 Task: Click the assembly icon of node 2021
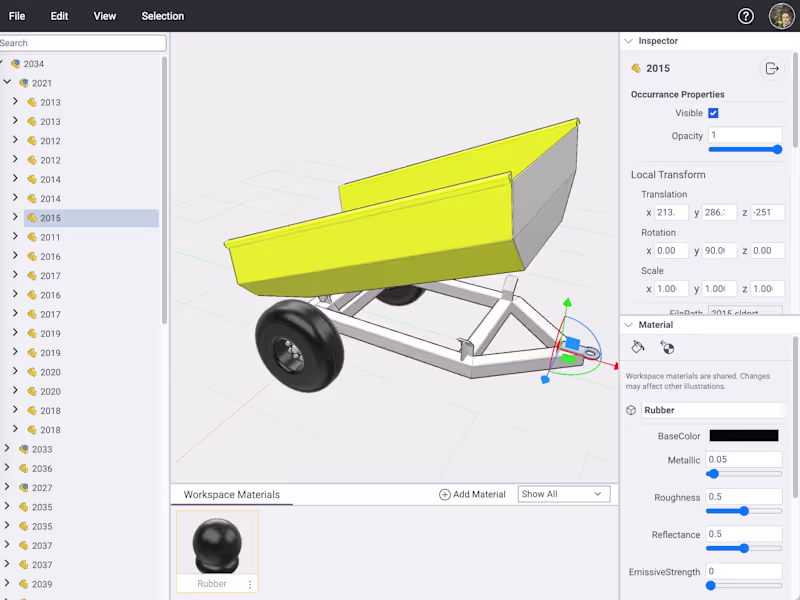pyautogui.click(x=24, y=83)
